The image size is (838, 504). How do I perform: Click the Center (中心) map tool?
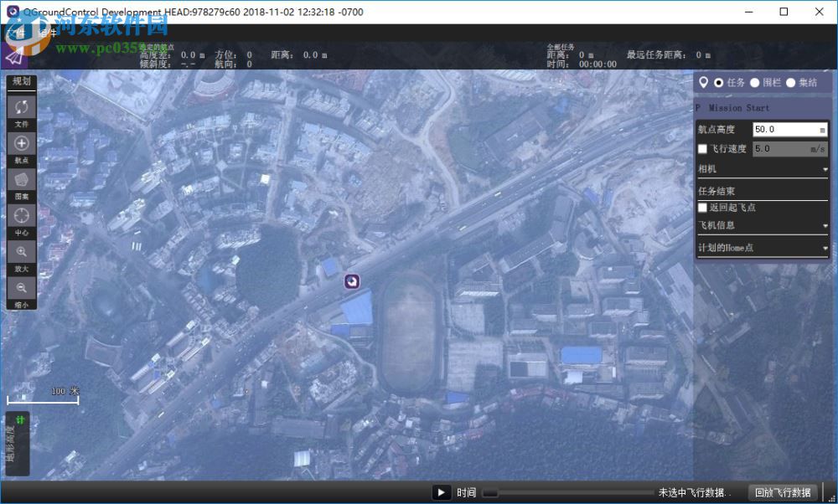22,215
